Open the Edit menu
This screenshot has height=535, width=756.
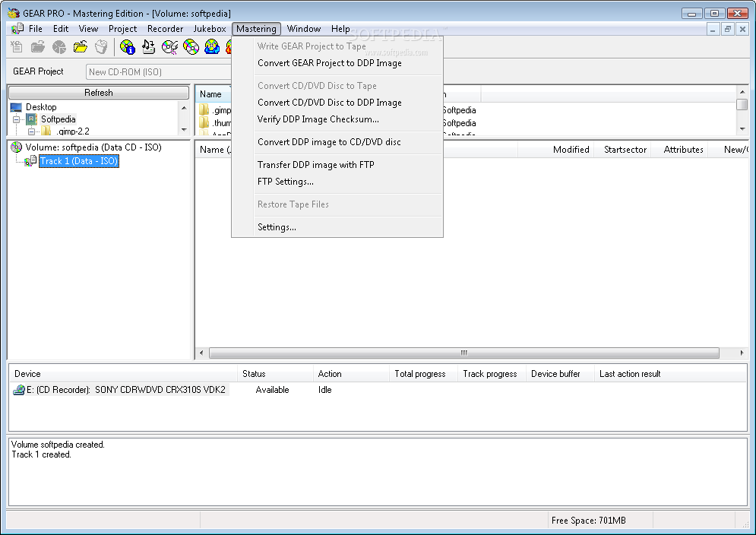pos(61,29)
